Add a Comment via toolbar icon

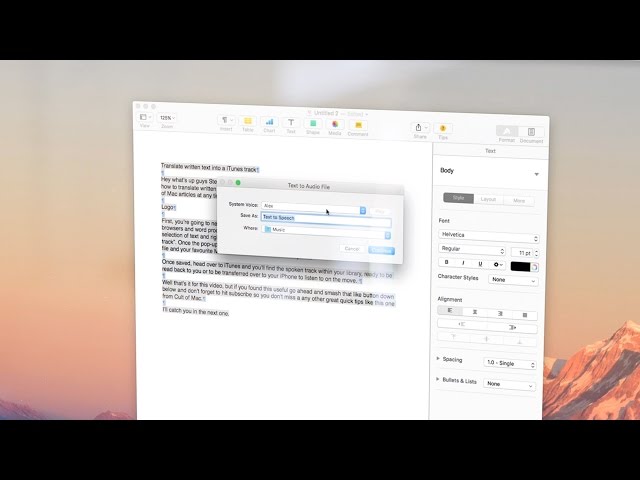point(358,123)
